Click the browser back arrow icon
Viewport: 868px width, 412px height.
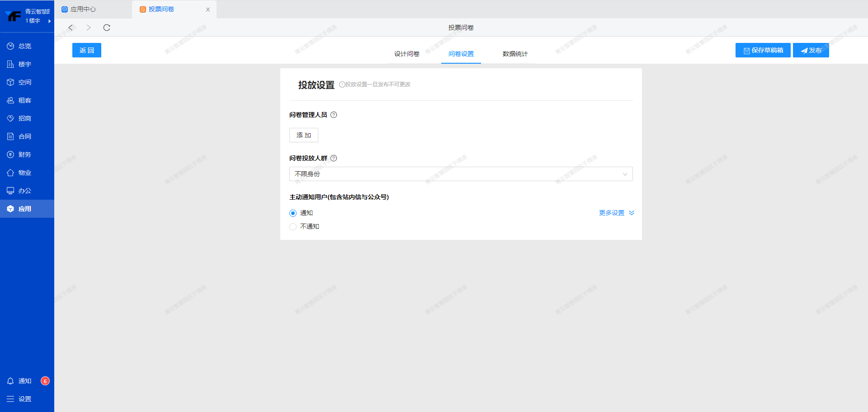pyautogui.click(x=71, y=28)
